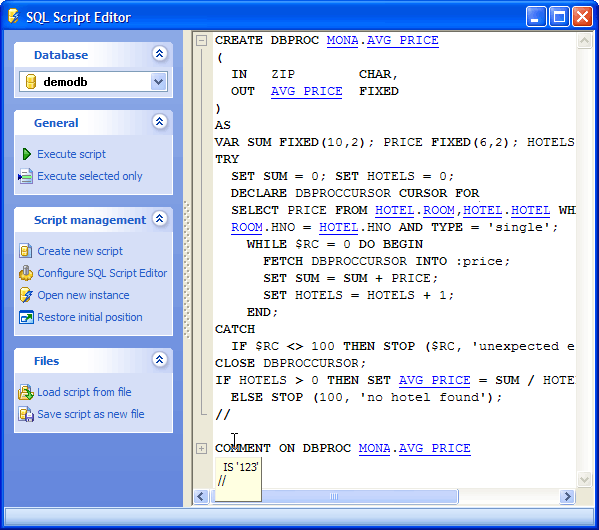Collapse the Script management panel chevron
This screenshot has width=599, height=530.
point(160,219)
